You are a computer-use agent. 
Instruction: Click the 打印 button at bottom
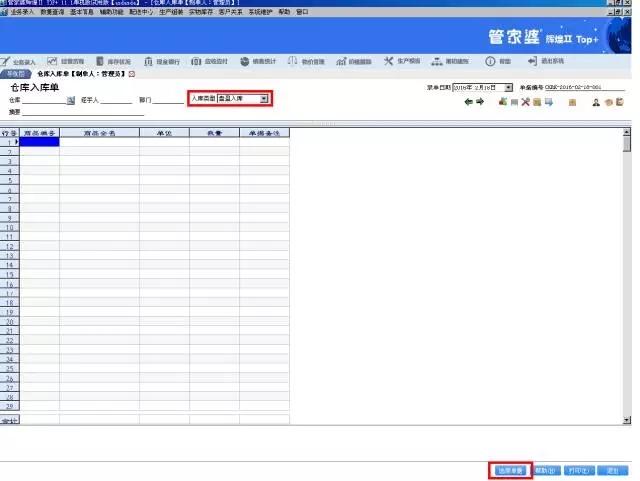click(579, 471)
